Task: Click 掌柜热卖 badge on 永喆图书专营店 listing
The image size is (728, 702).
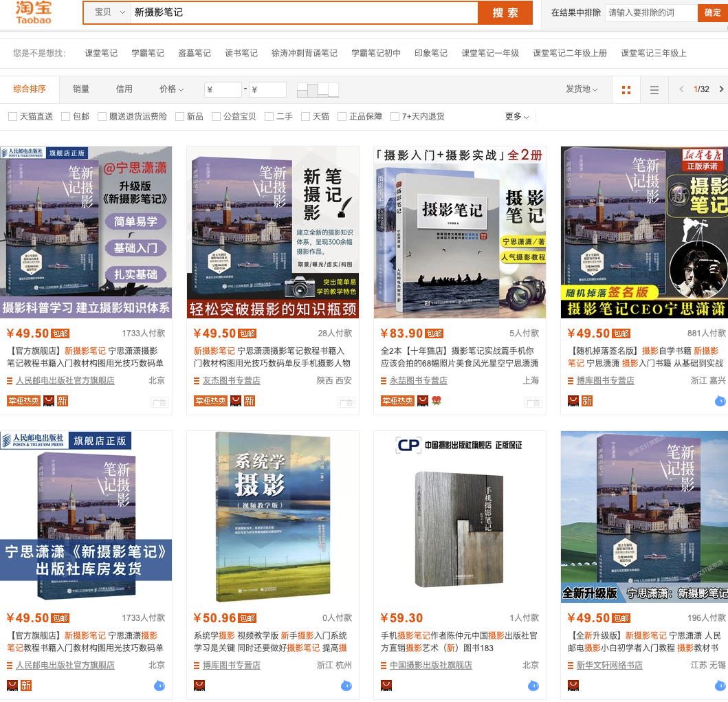Action: [x=397, y=401]
